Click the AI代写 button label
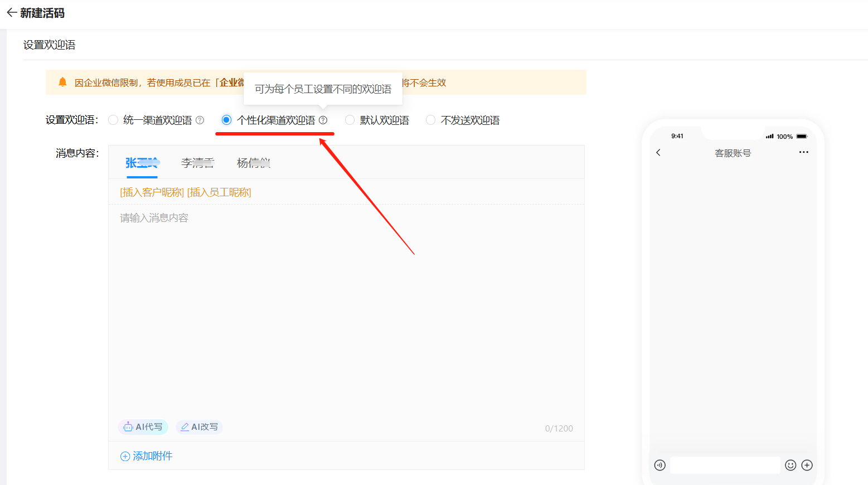The height and width of the screenshot is (485, 868). point(149,427)
